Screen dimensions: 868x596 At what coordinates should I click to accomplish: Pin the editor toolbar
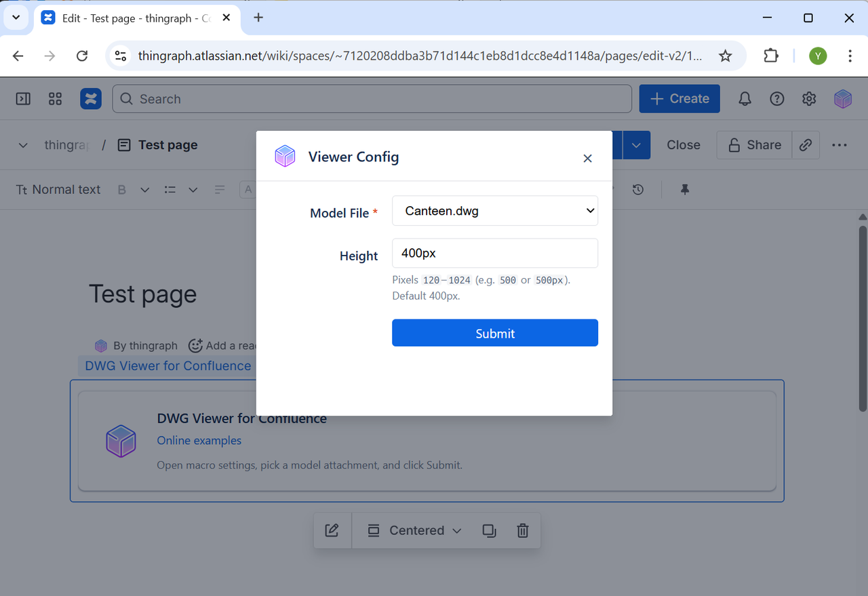coord(685,190)
